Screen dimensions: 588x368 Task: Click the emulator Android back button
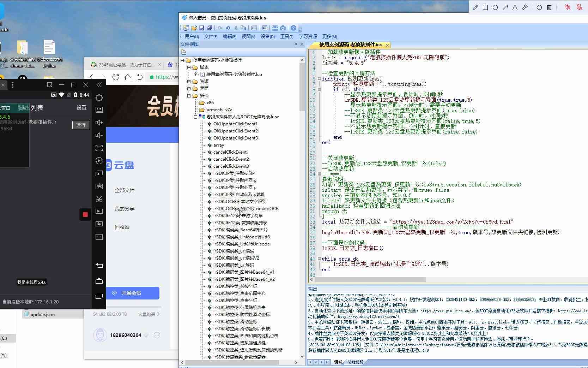(x=99, y=265)
